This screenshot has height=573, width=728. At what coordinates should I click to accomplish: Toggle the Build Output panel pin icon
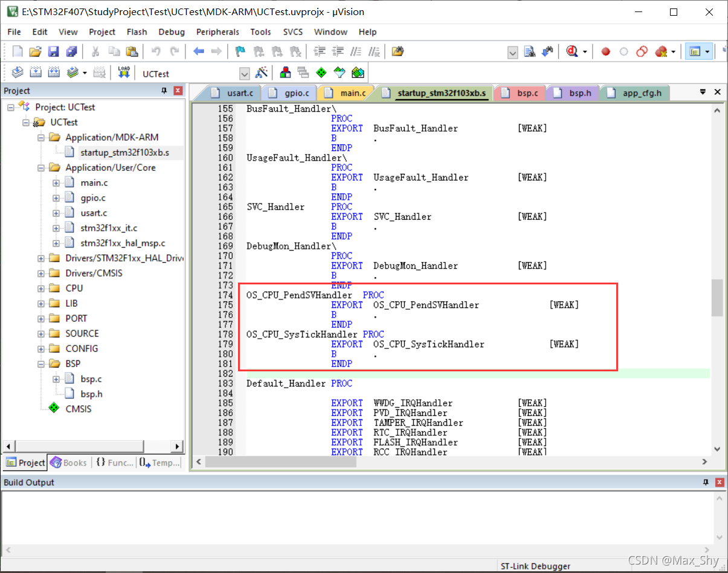click(706, 482)
